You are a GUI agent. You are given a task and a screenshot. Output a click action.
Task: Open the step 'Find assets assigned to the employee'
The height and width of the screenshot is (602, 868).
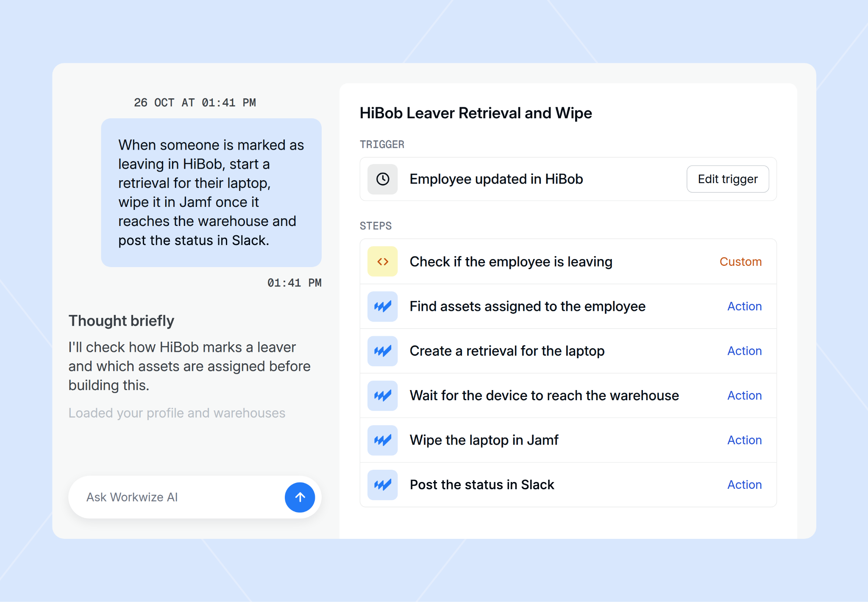coord(568,306)
